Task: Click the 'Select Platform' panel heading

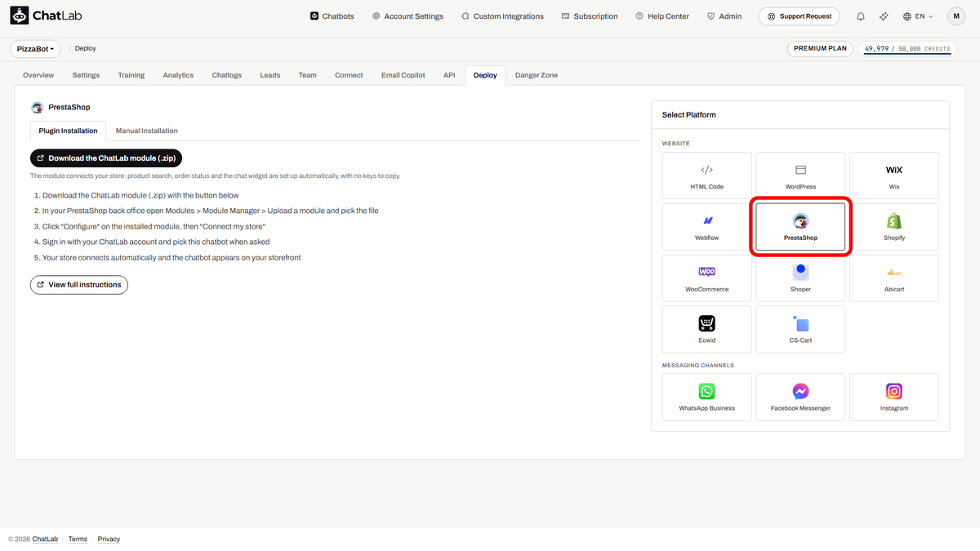Action: (x=689, y=115)
